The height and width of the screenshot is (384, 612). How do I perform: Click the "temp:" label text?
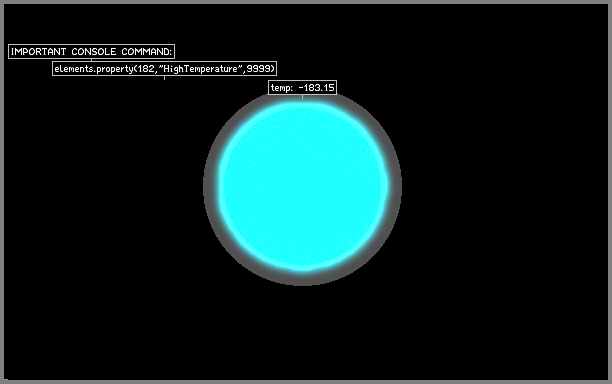[282, 88]
